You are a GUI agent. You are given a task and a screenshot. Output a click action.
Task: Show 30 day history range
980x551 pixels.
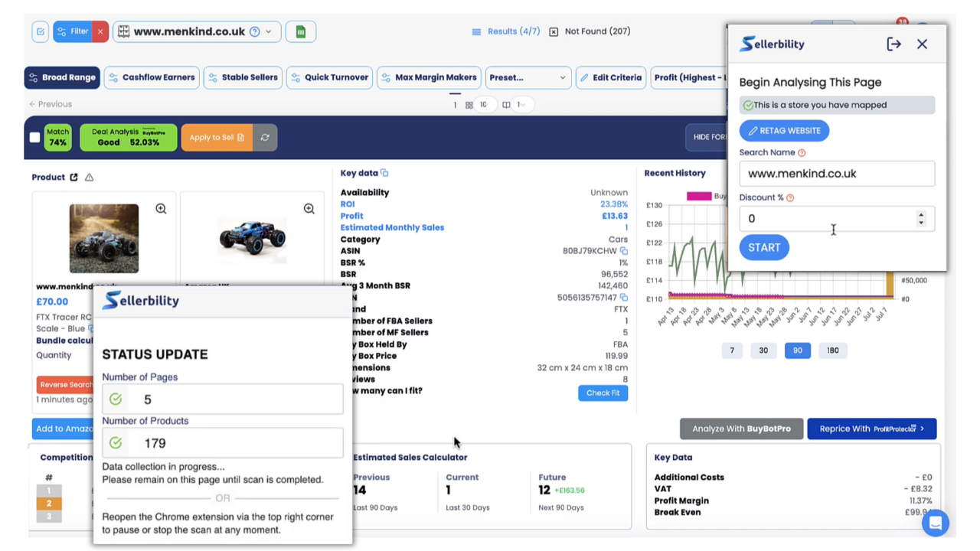point(763,350)
